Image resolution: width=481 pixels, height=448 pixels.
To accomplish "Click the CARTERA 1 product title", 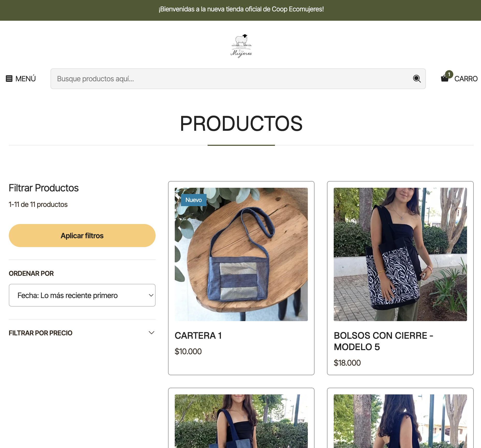I will pos(198,336).
